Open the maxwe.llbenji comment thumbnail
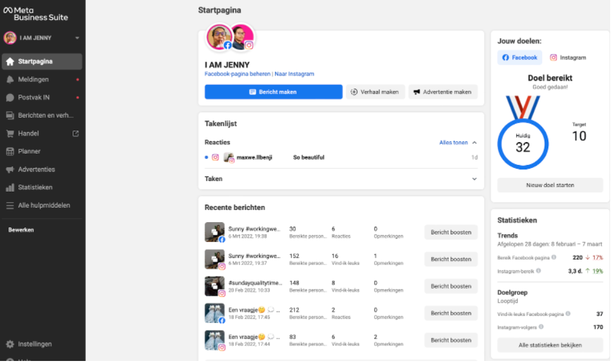Image resolution: width=612 pixels, height=364 pixels. click(x=229, y=157)
